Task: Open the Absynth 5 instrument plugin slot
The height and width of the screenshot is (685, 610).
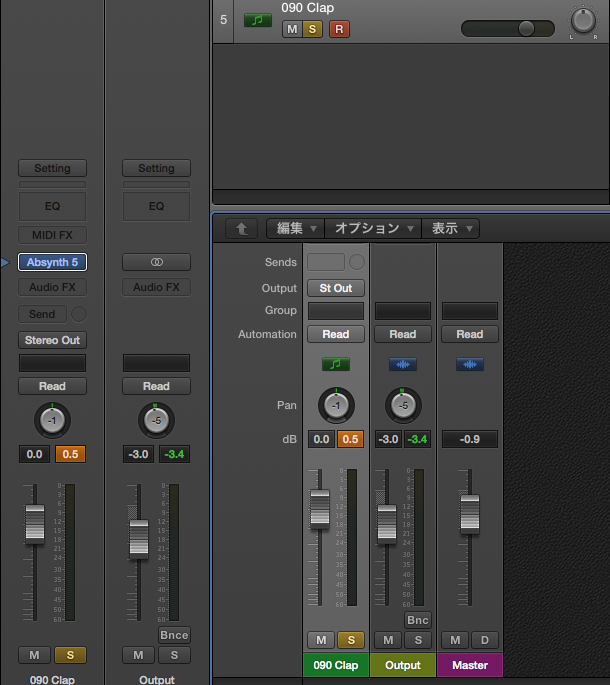Action: click(x=52, y=262)
